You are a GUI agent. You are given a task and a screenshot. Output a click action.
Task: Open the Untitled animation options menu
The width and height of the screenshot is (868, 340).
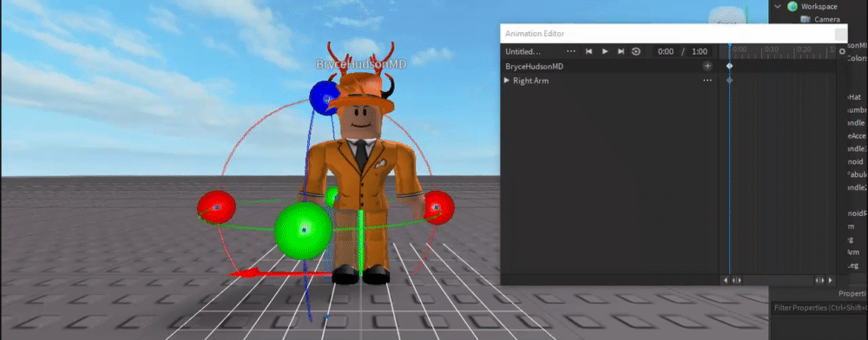(x=571, y=51)
